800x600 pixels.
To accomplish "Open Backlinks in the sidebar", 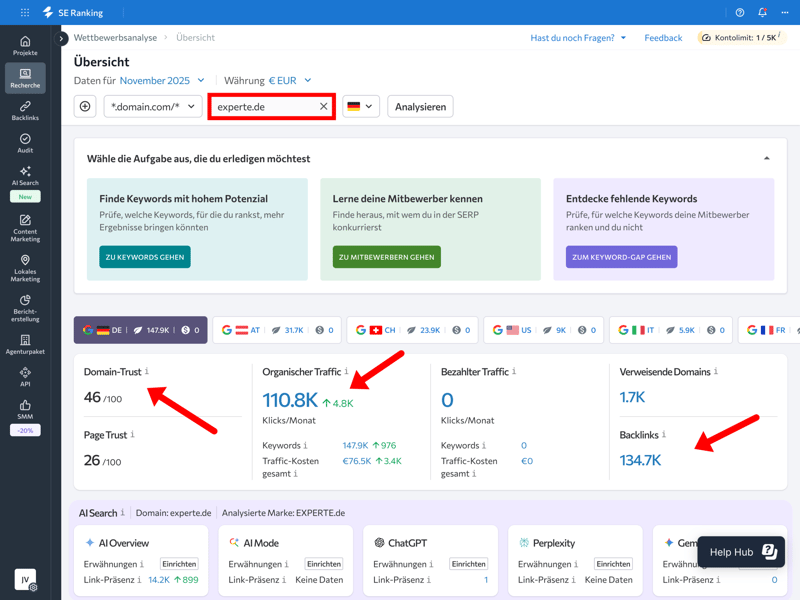I will click(25, 110).
